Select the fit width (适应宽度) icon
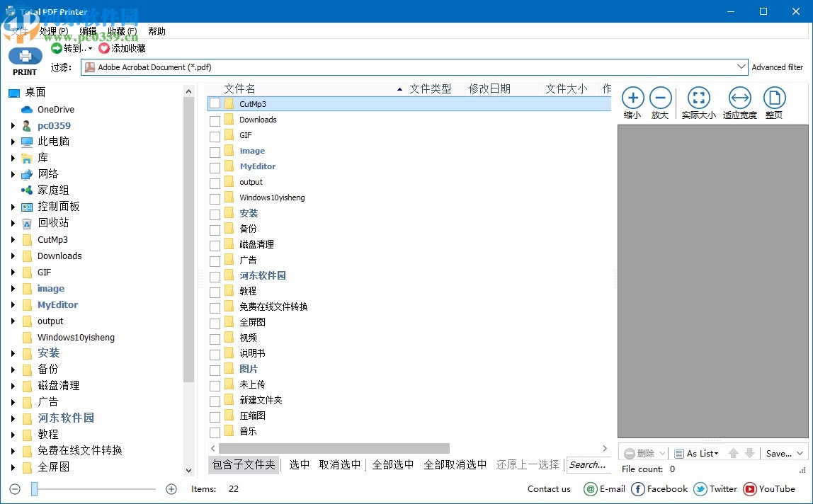The image size is (813, 504). click(x=739, y=98)
